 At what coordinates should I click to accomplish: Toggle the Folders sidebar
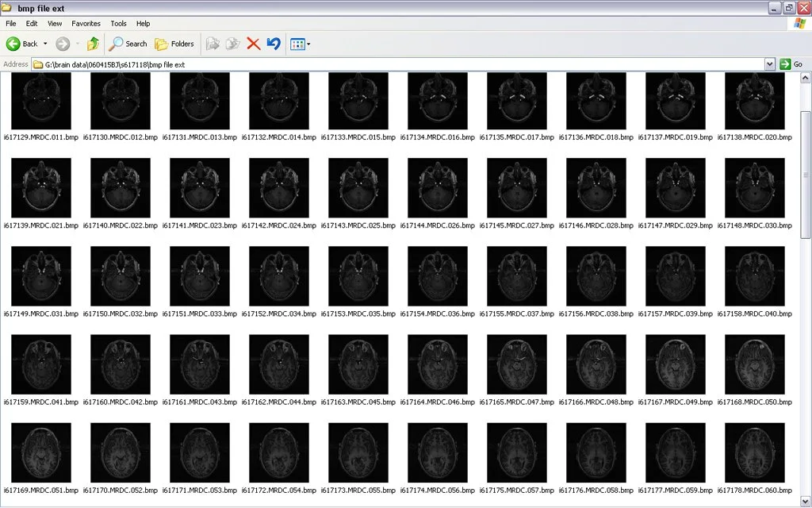click(174, 44)
